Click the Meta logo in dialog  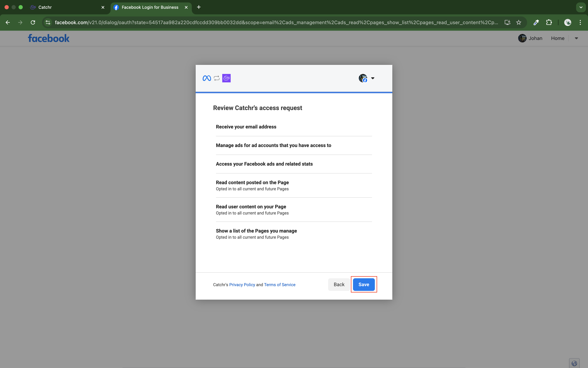207,78
